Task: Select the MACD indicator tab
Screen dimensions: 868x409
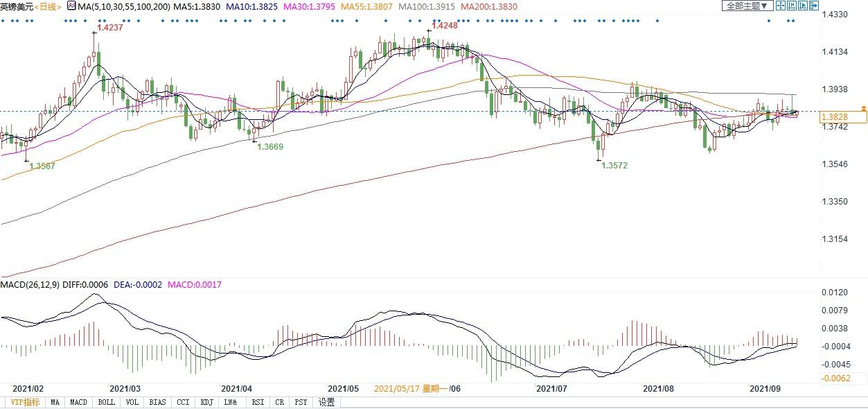Action: click(78, 402)
